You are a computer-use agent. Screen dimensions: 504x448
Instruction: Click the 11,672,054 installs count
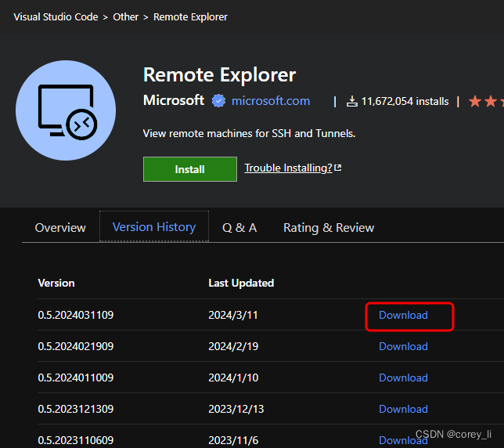405,101
